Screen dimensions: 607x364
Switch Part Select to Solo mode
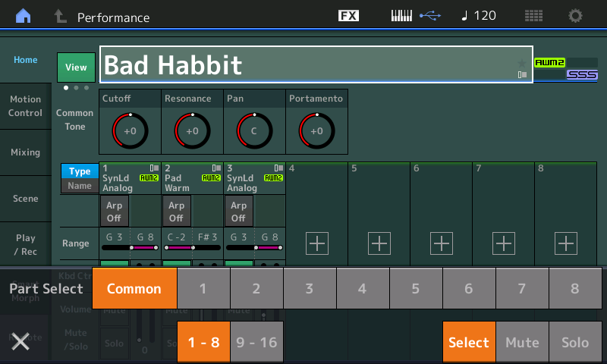coord(575,343)
